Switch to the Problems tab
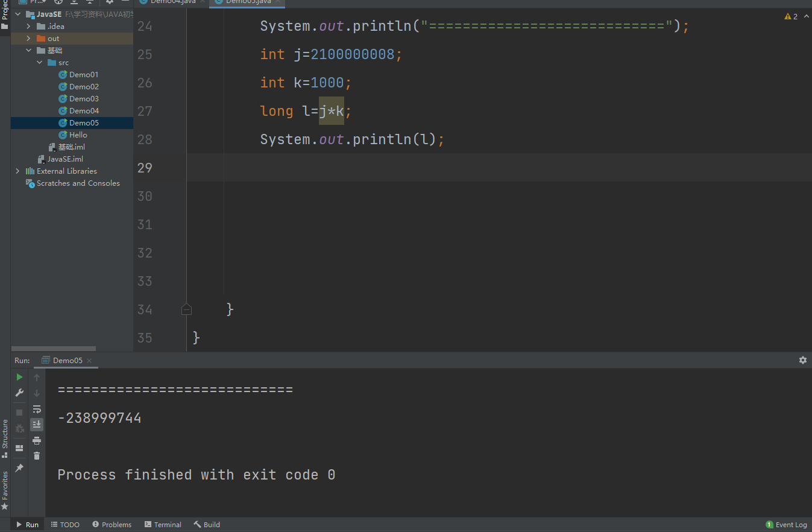 112,525
